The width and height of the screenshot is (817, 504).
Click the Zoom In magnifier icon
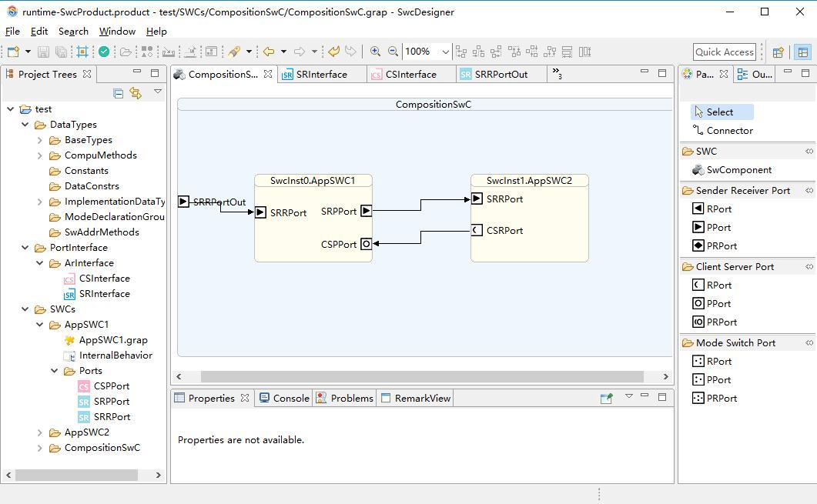coord(375,52)
